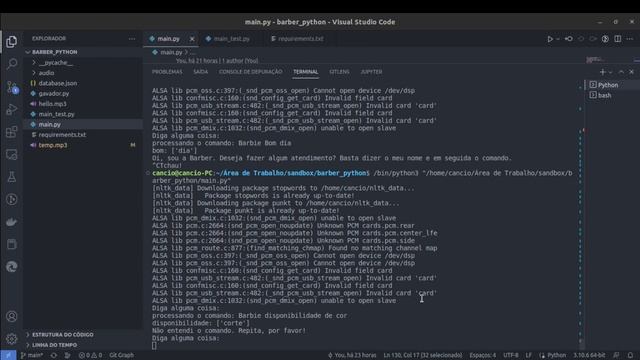Open the Explorer view in activity bar
640x360 pixels.
click(11, 42)
